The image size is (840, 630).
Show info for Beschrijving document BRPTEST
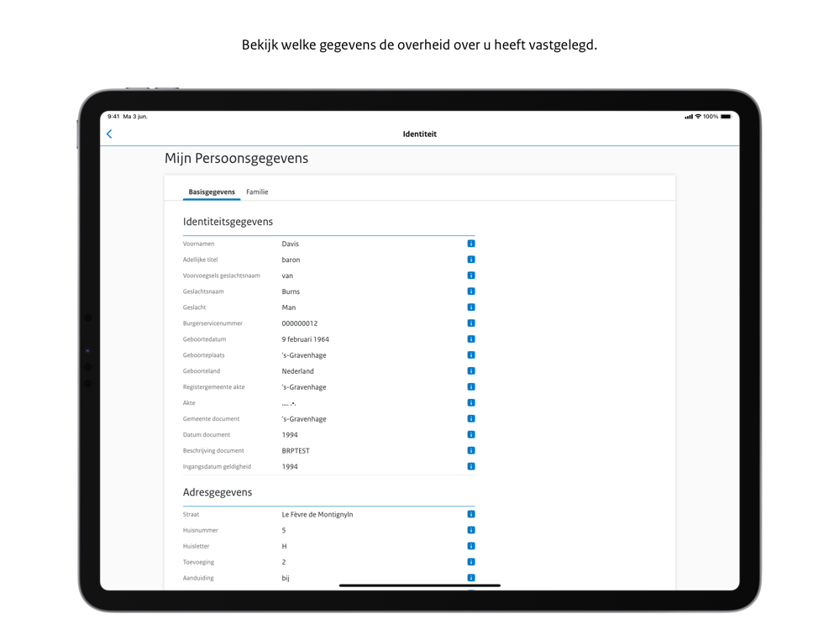pos(471,450)
